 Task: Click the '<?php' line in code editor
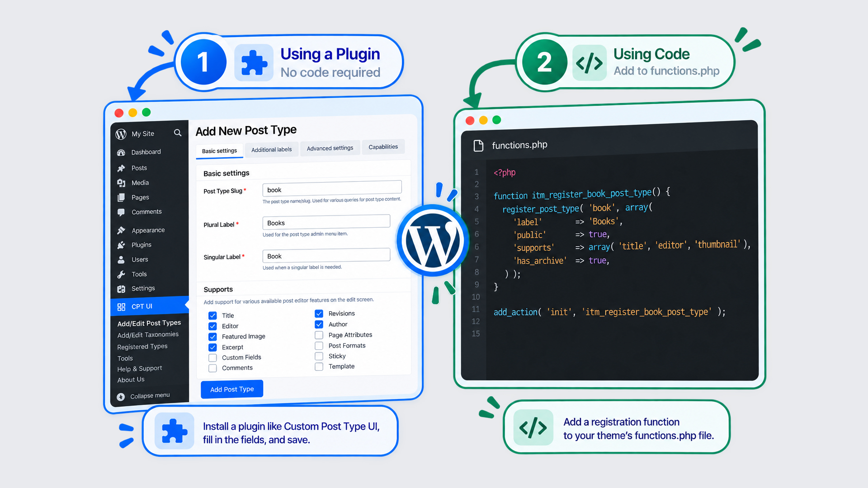coord(505,173)
